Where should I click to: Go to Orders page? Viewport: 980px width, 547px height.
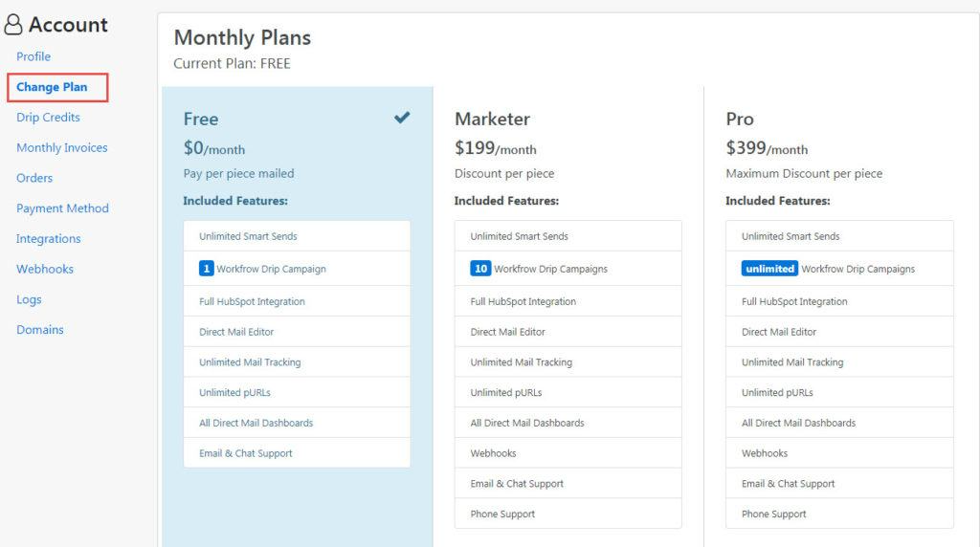pos(34,178)
